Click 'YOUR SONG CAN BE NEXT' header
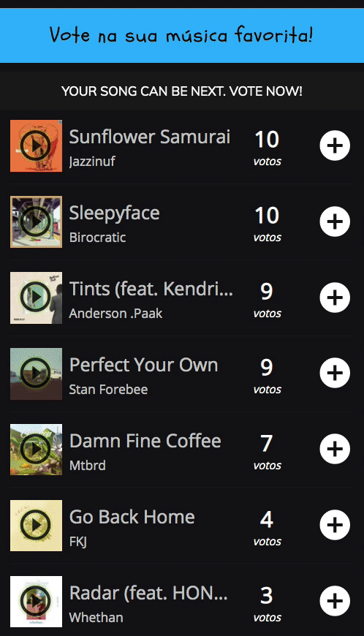The width and height of the screenshot is (364, 636). coord(182,91)
